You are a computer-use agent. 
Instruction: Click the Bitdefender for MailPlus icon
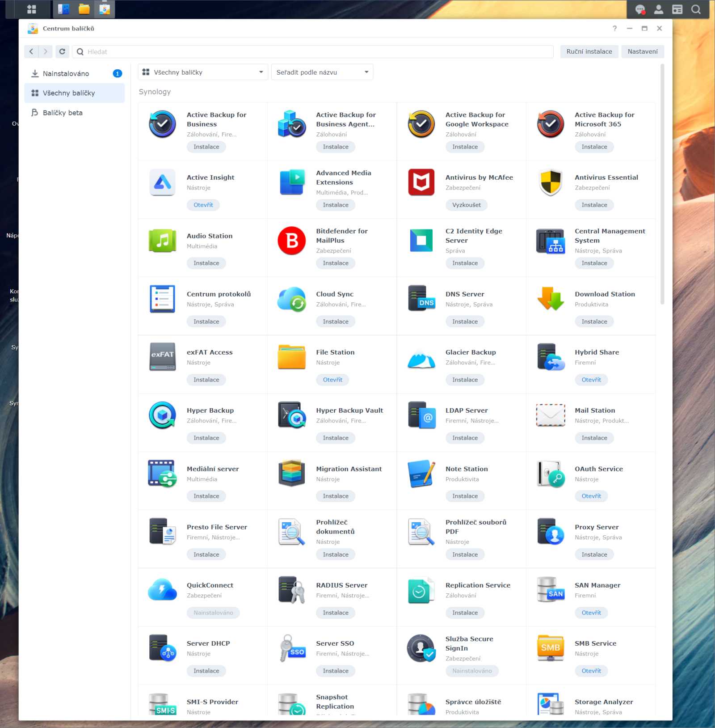(x=292, y=241)
